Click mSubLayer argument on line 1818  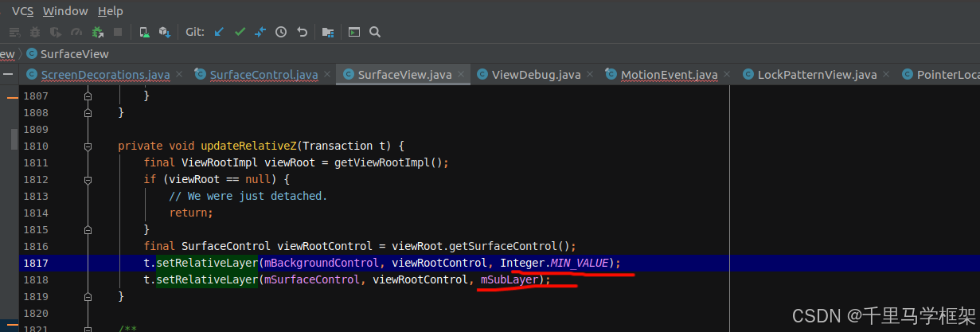click(x=509, y=279)
